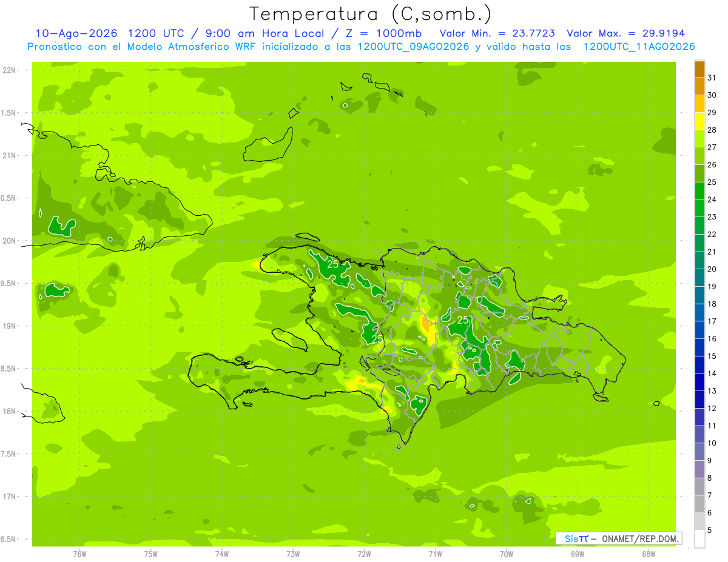This screenshot has height=562, width=728.
Task: Click the '69W' longitude axis label
Action: pyautogui.click(x=578, y=554)
